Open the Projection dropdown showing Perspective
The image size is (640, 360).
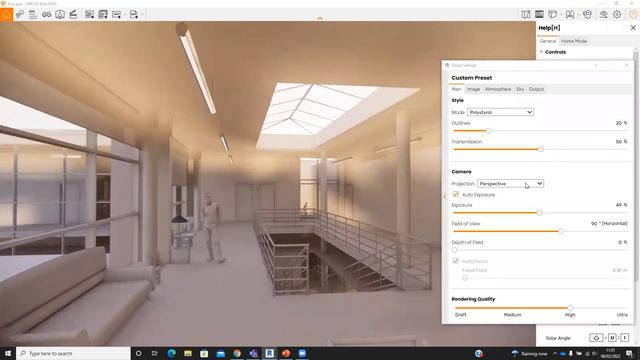510,184
